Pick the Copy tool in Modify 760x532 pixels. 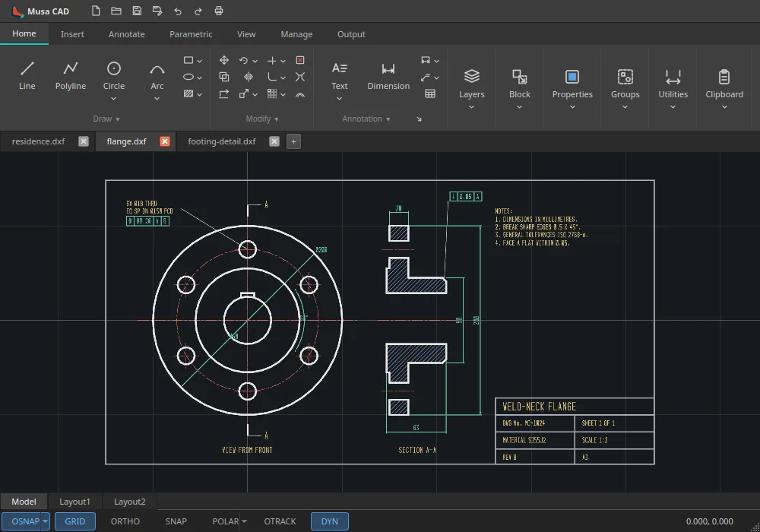pyautogui.click(x=224, y=77)
